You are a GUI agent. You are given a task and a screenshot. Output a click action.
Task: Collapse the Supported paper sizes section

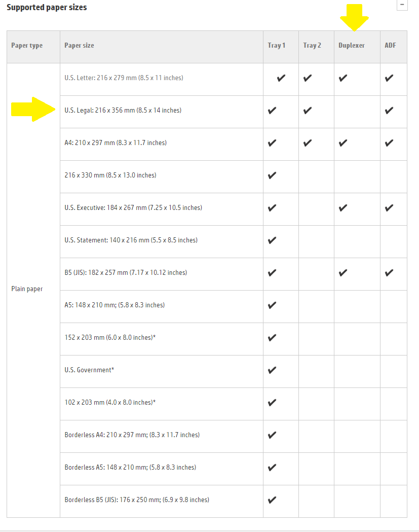(x=402, y=5)
